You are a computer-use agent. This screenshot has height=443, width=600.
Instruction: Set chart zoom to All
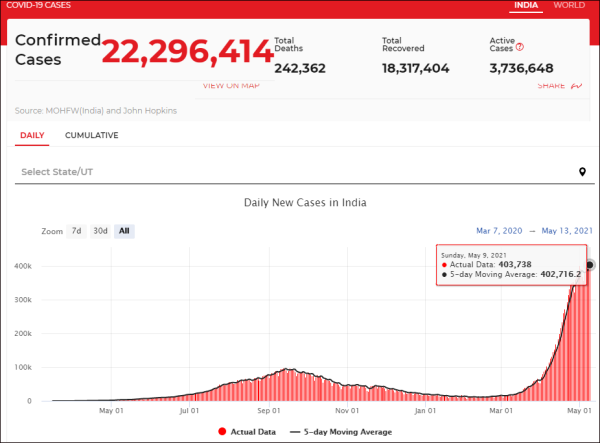point(124,231)
